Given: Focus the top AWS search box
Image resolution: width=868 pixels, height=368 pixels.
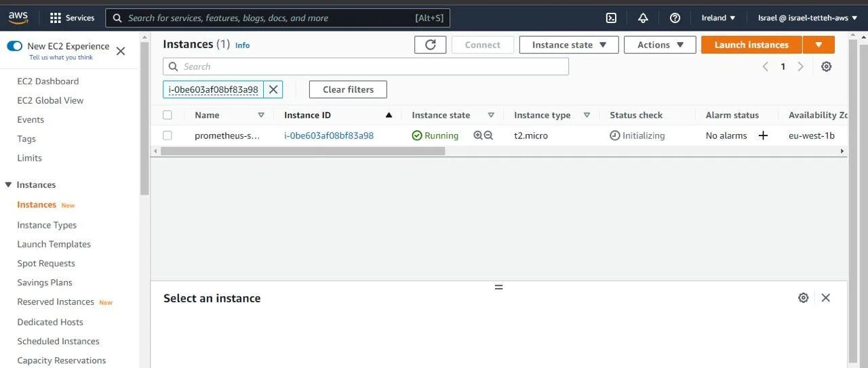Looking at the screenshot, I should point(277,18).
